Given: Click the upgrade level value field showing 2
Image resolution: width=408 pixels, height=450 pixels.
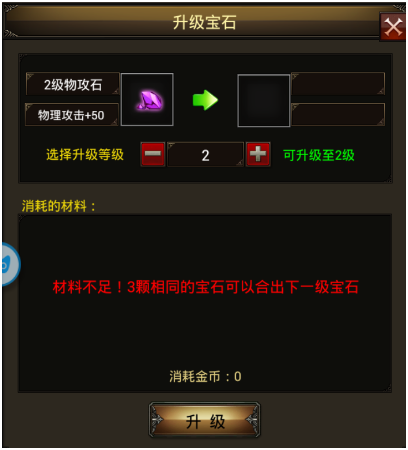Looking at the screenshot, I should tap(205, 155).
